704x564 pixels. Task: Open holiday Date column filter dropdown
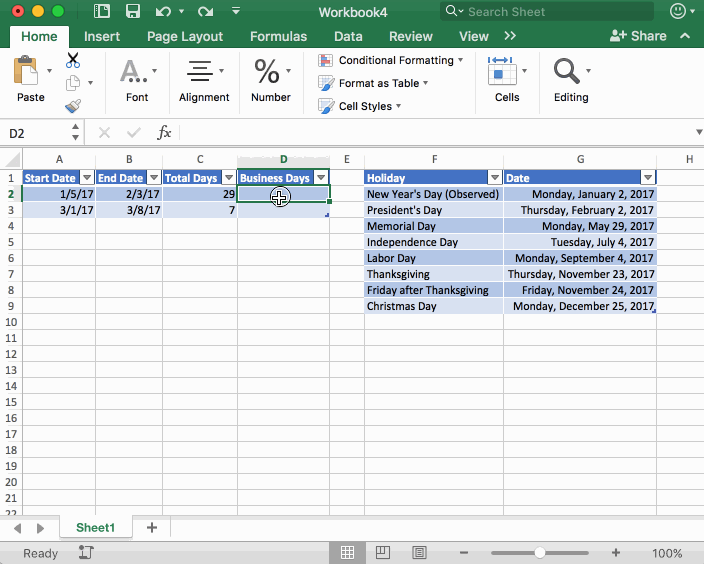[648, 178]
